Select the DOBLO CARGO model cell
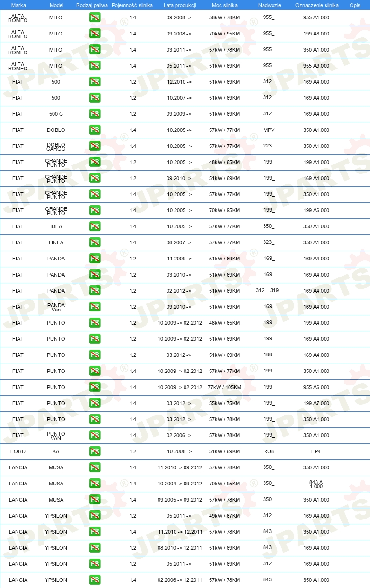 [56, 147]
